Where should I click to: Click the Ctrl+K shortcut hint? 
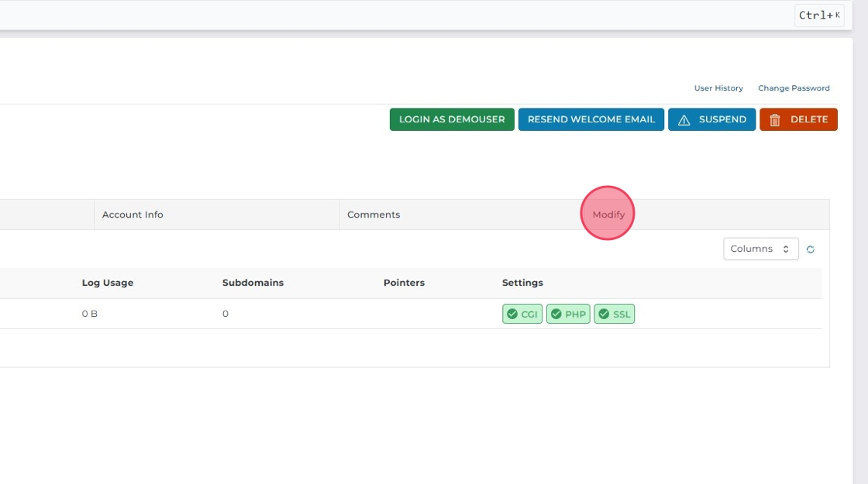coord(819,15)
